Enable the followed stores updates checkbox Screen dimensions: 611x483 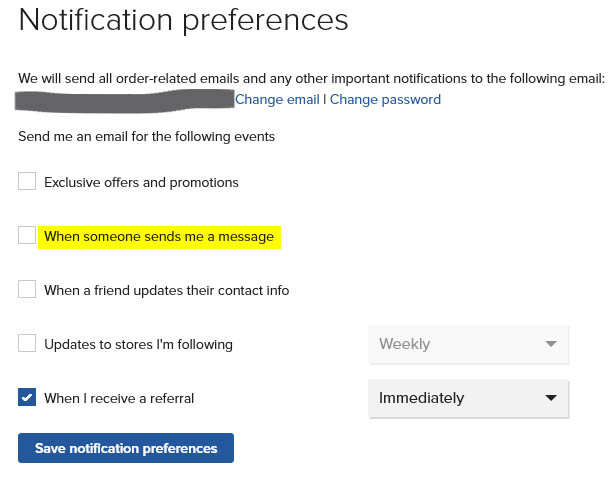coord(27,343)
